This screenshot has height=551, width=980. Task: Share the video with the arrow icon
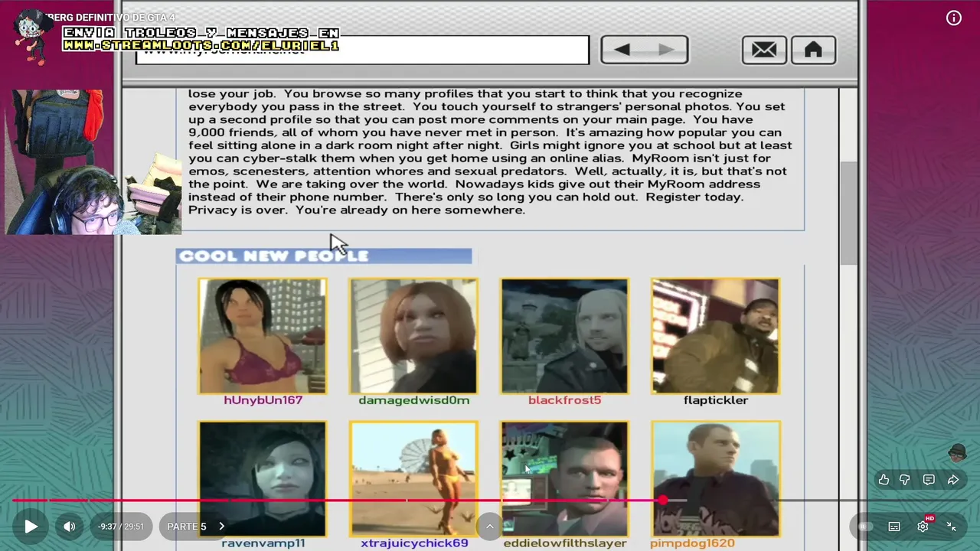coord(953,480)
